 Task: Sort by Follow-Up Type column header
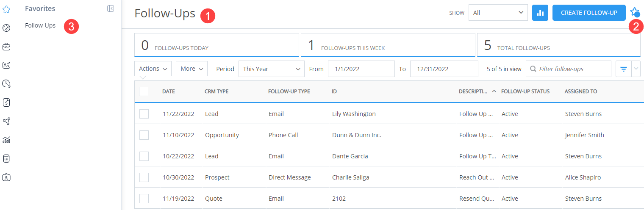click(x=289, y=91)
